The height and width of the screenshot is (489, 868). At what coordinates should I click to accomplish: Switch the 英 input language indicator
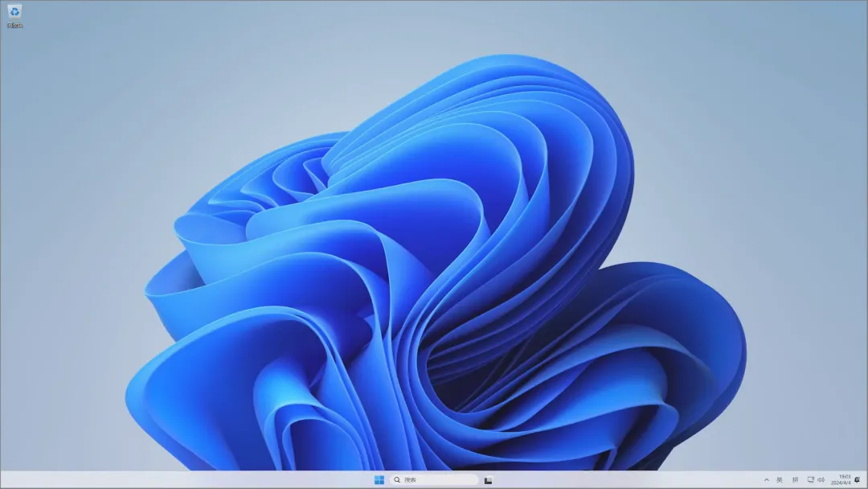pos(780,480)
